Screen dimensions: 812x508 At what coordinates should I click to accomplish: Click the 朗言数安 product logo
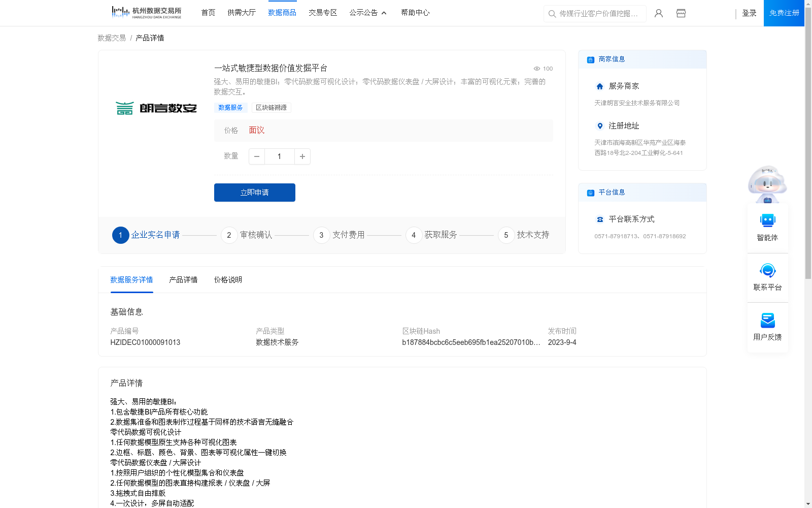[156, 108]
